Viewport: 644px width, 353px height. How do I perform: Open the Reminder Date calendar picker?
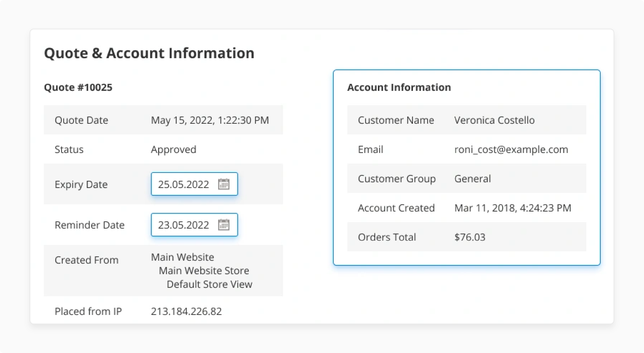(224, 225)
